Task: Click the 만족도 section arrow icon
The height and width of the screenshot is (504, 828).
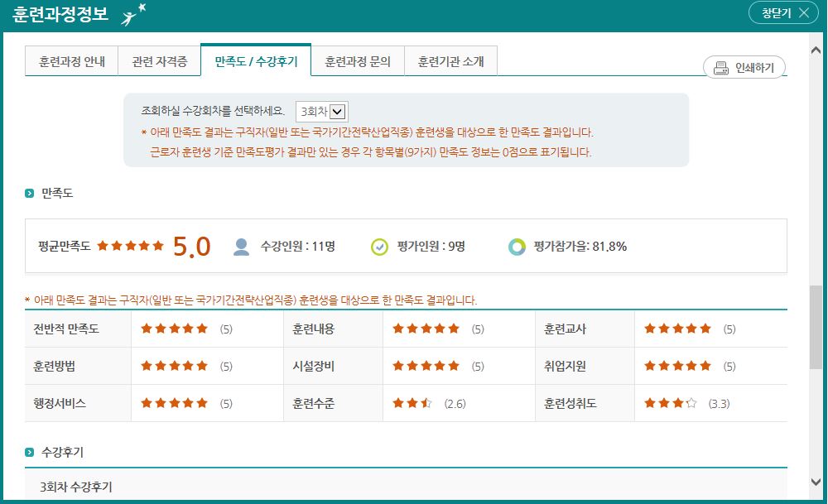Action: click(30, 194)
